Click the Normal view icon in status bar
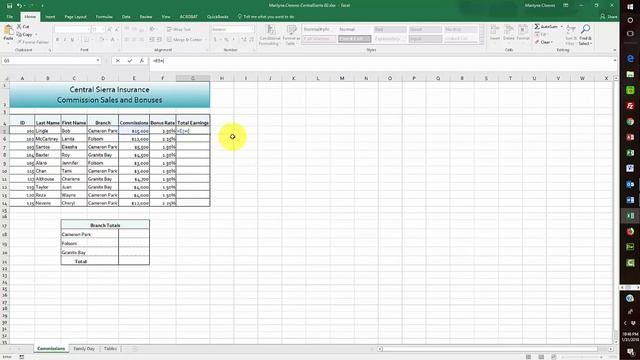Viewport: 640px width, 360px height. (529, 357)
